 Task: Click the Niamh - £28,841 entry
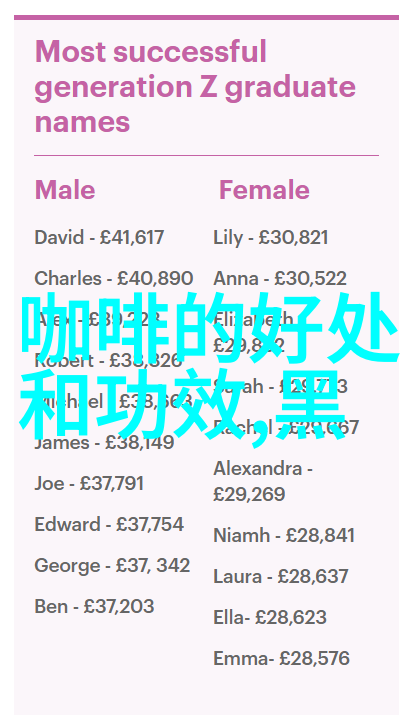(x=284, y=535)
